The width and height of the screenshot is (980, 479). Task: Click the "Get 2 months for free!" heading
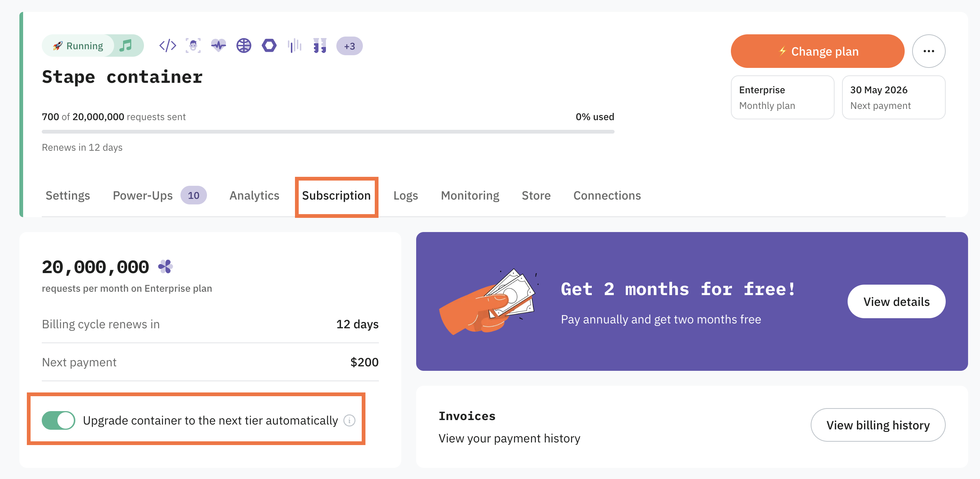[x=678, y=289]
